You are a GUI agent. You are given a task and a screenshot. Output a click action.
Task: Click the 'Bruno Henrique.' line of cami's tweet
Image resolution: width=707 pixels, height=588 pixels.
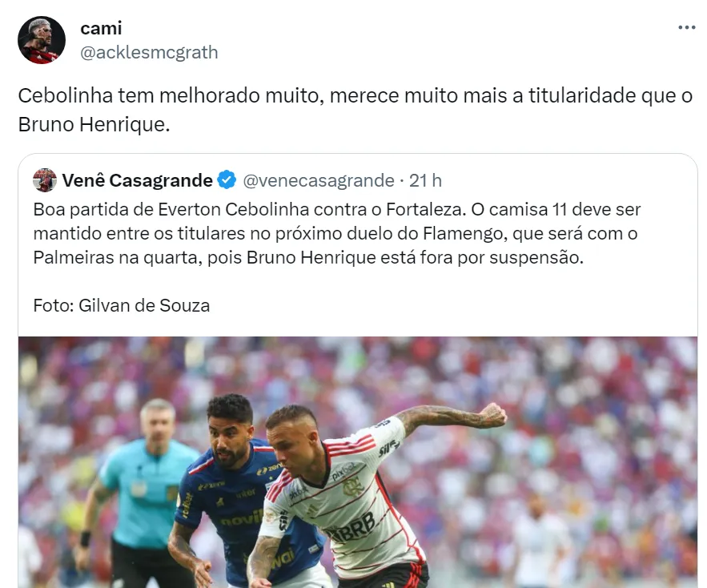[94, 124]
